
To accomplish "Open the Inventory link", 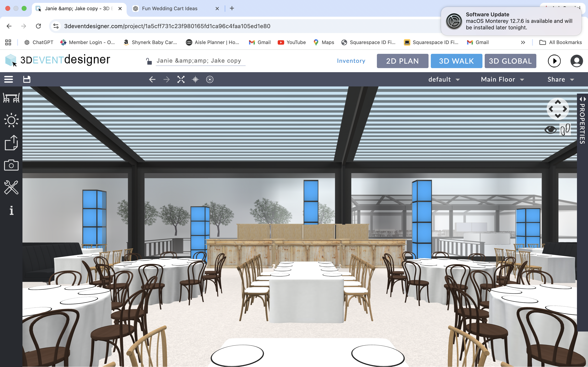I will (x=351, y=61).
